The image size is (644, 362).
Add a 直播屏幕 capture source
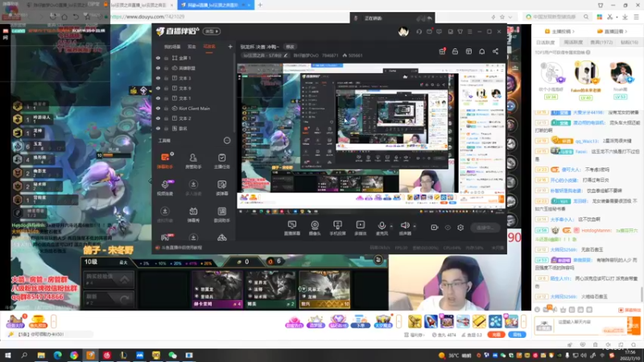click(292, 228)
